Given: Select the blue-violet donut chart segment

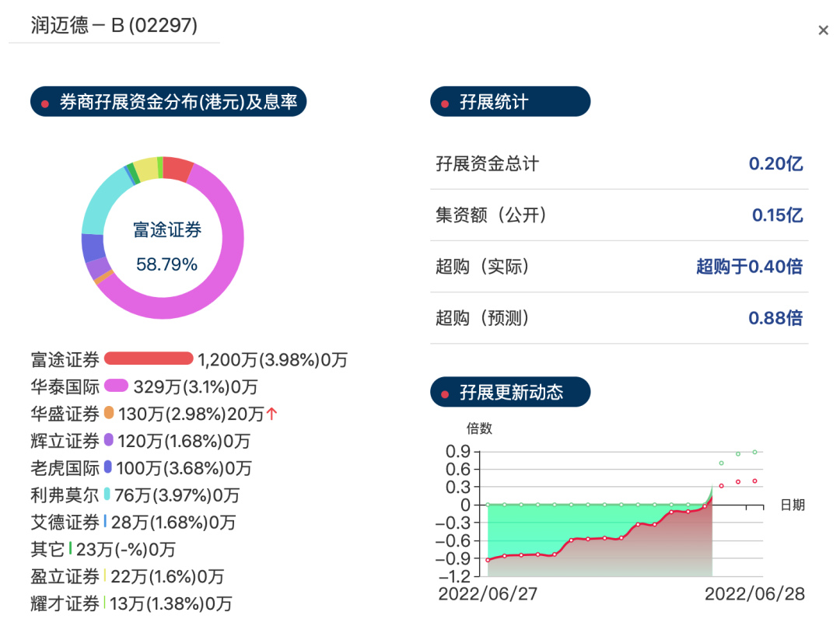Looking at the screenshot, I should pyautogui.click(x=93, y=247).
